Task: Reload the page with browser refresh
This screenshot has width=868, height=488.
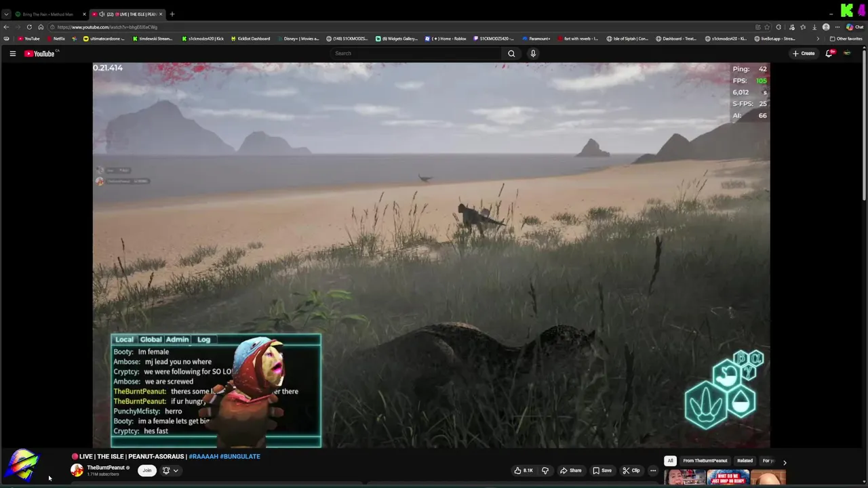Action: [x=29, y=27]
